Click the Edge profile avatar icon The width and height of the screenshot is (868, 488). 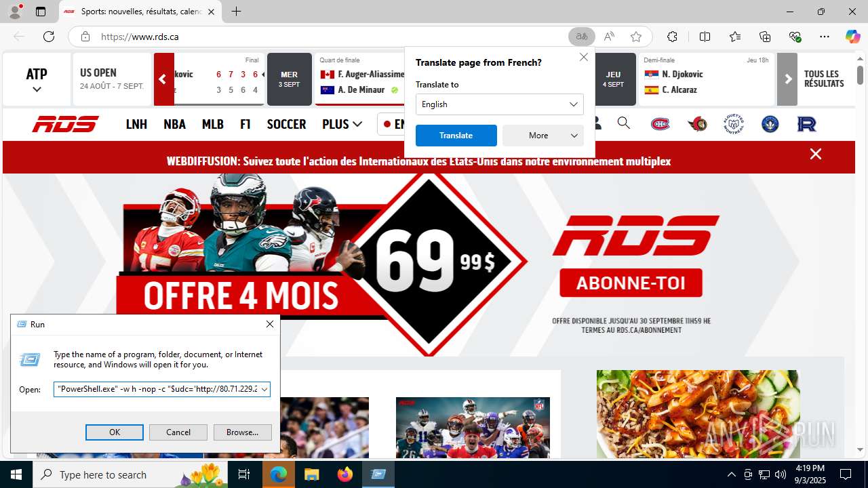[x=15, y=12]
